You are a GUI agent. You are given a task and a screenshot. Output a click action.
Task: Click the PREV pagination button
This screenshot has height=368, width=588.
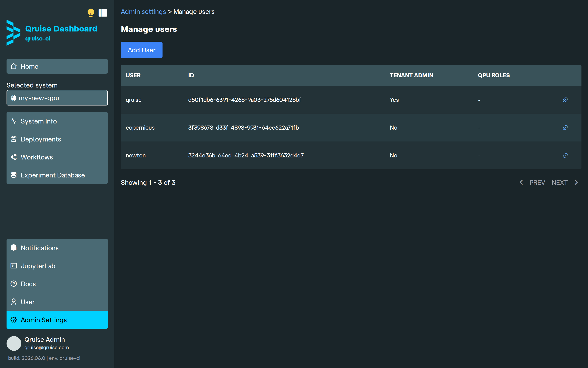point(537,183)
